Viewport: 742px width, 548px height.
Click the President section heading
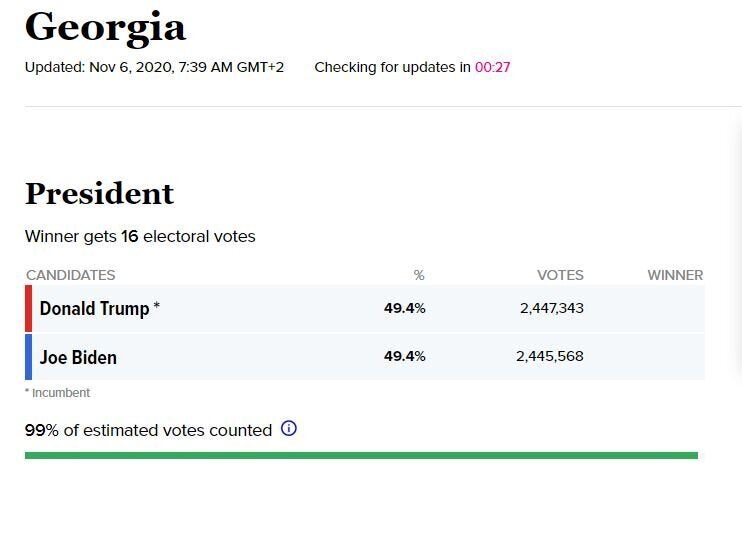coord(99,194)
